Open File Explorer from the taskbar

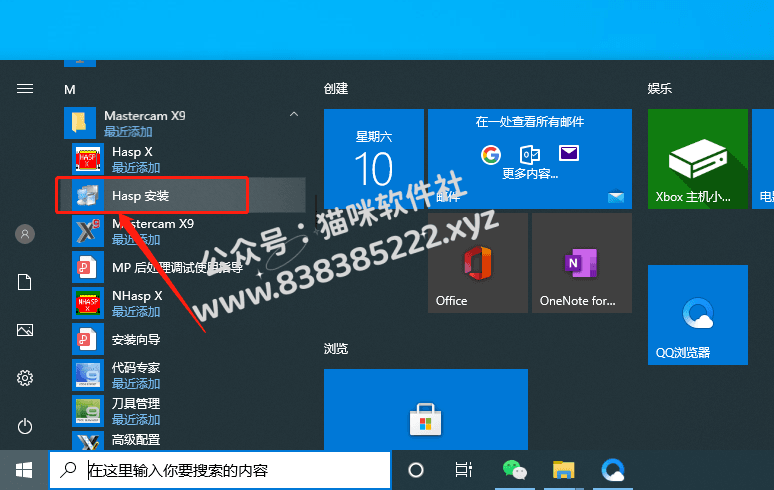[563, 470]
